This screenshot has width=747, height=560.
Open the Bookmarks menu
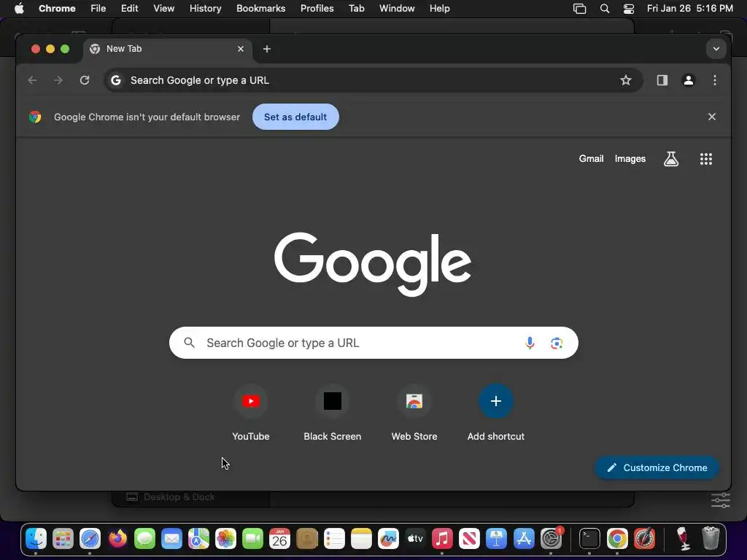260,8
